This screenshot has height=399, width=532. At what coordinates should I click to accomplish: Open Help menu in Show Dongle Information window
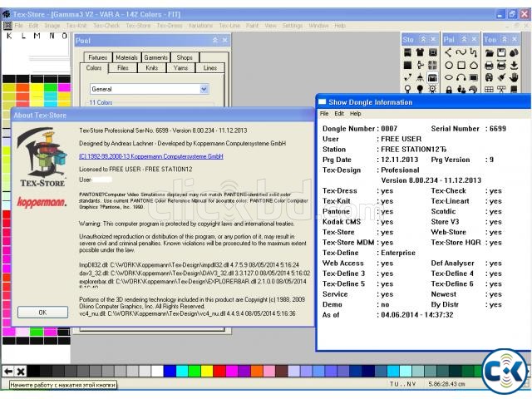point(355,114)
